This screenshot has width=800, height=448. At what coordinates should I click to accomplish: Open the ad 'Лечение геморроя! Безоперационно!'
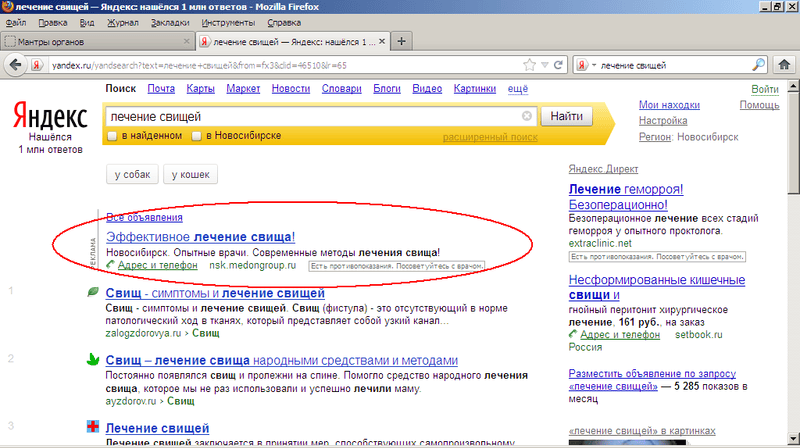click(x=626, y=197)
